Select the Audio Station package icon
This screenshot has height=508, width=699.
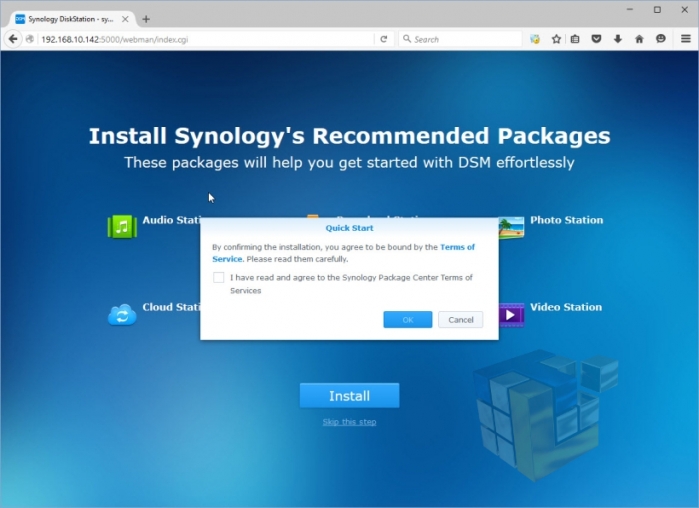122,226
